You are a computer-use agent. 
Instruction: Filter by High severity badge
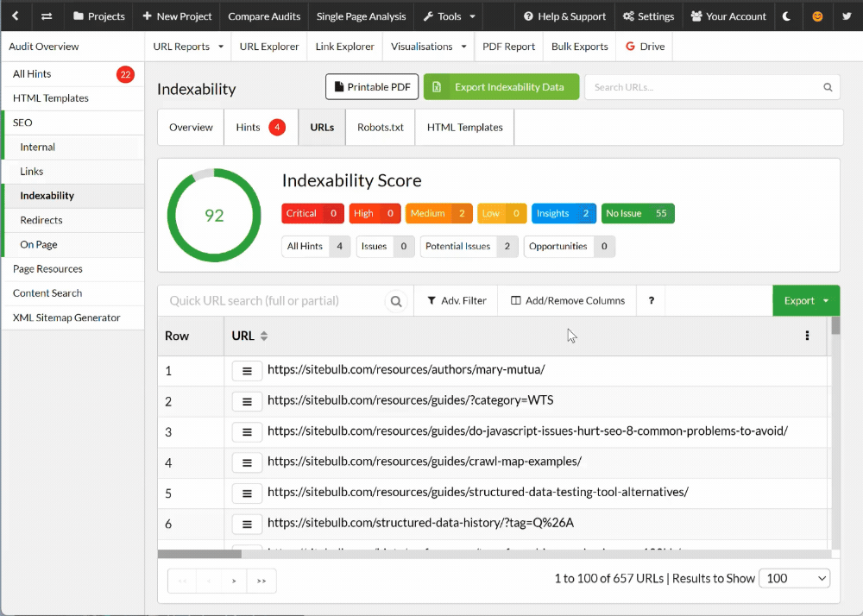click(375, 213)
